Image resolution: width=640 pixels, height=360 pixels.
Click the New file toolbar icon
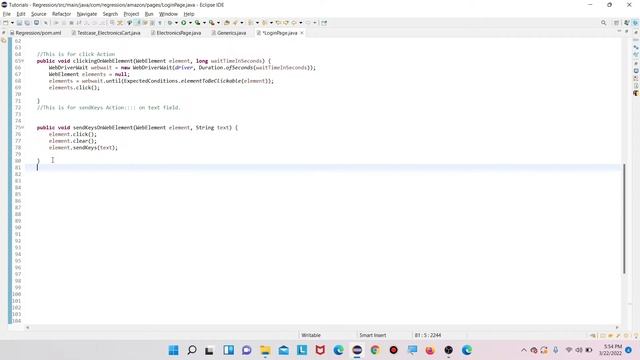click(6, 23)
